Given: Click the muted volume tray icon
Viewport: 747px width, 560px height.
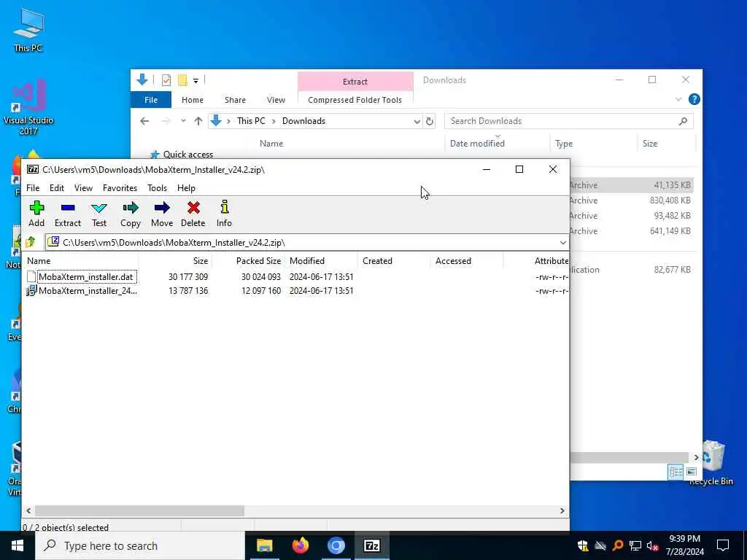Looking at the screenshot, I should click(653, 545).
